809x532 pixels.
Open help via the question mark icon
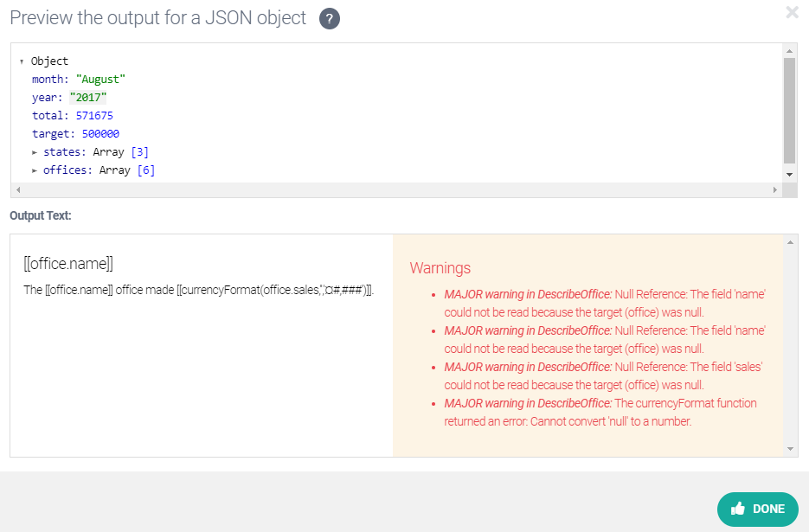click(329, 17)
